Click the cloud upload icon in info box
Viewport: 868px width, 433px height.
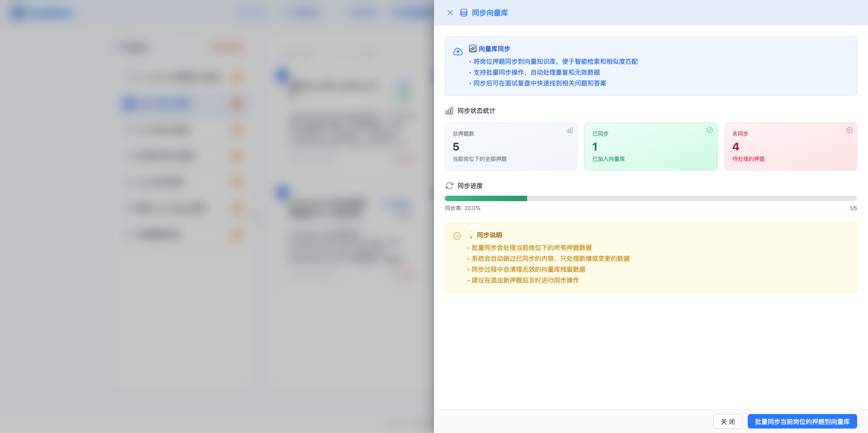(458, 52)
